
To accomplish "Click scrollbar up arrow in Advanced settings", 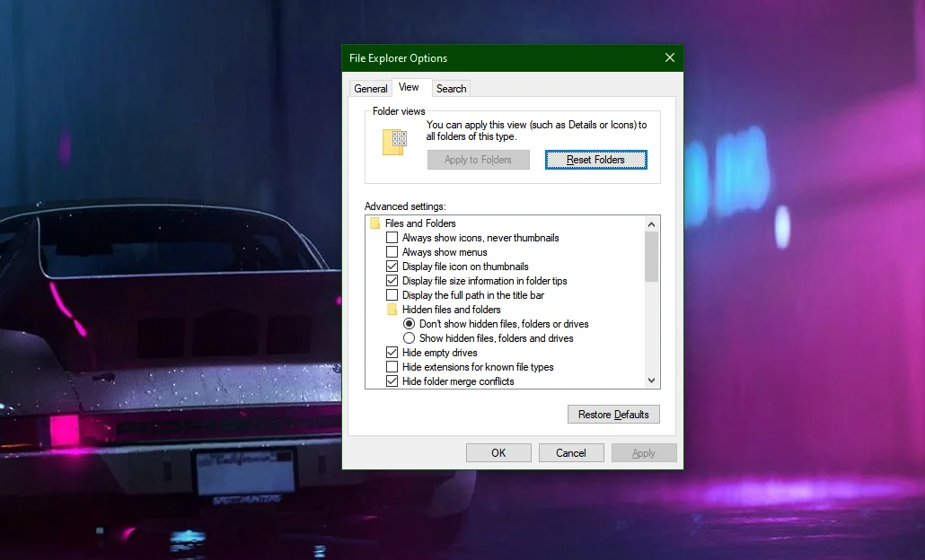I will tap(651, 224).
